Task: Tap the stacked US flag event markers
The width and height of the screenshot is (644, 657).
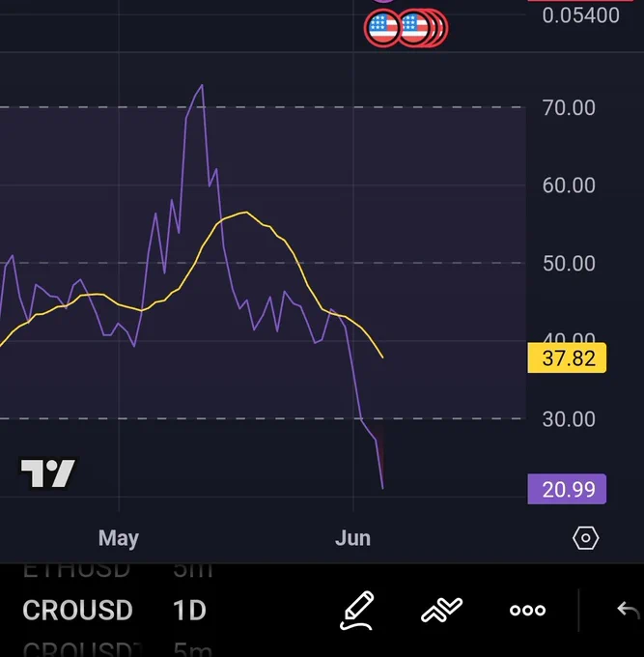Action: pyautogui.click(x=423, y=28)
